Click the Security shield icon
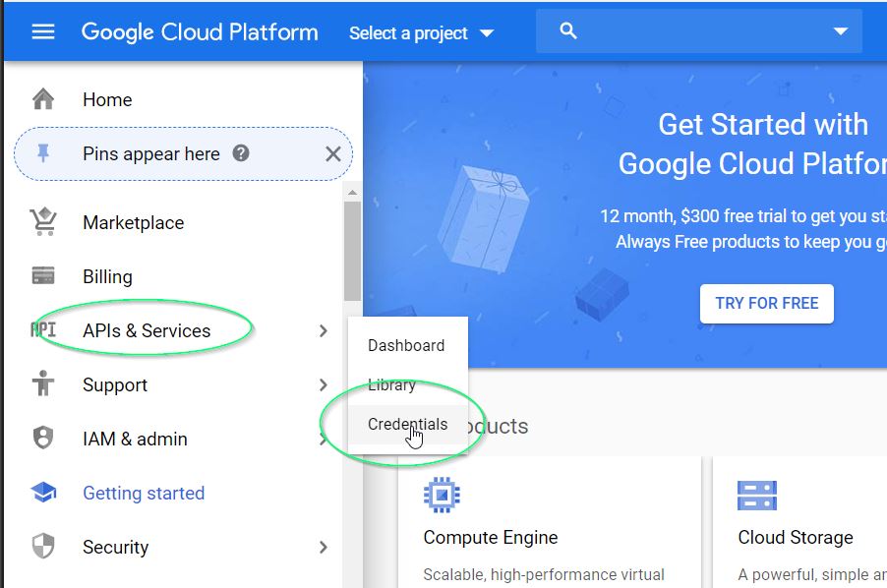The height and width of the screenshot is (588, 887). coord(43,546)
